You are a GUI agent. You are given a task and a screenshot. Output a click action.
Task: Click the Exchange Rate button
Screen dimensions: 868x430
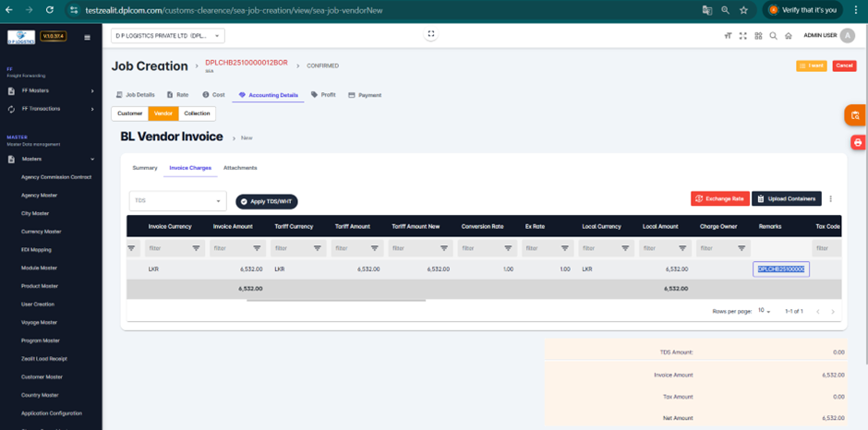pyautogui.click(x=719, y=198)
